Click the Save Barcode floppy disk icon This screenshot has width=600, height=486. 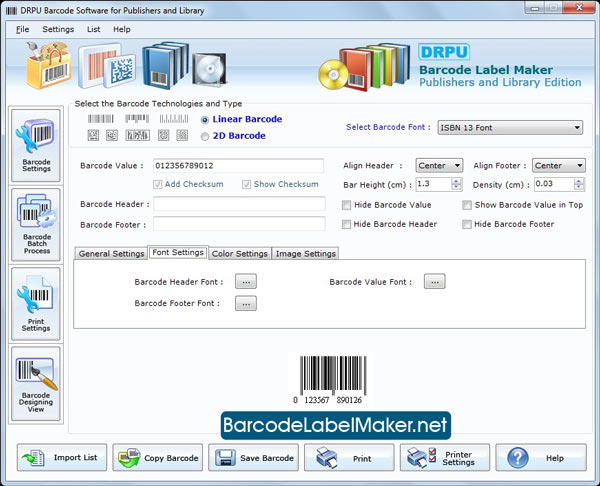(x=225, y=458)
